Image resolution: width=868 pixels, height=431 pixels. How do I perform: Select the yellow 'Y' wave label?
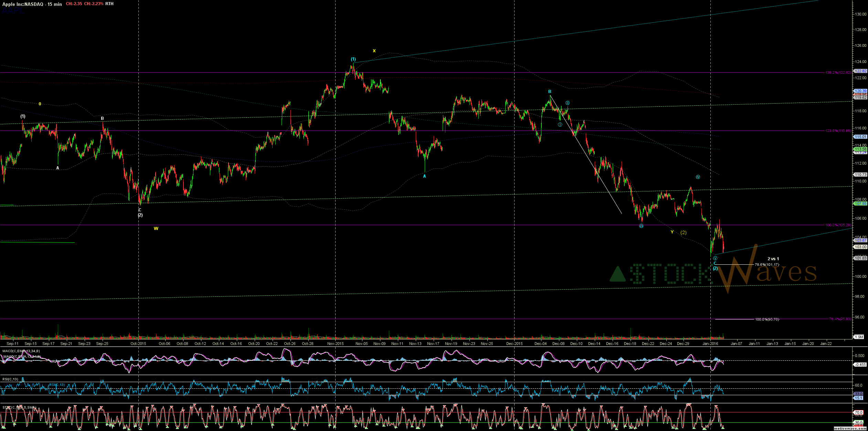click(x=672, y=232)
